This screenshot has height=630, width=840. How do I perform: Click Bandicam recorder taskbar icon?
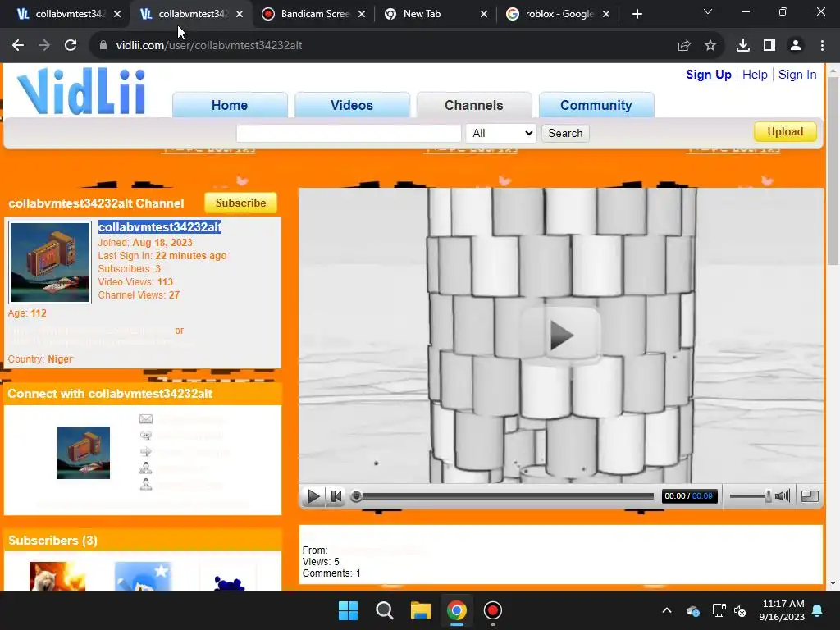click(x=492, y=610)
